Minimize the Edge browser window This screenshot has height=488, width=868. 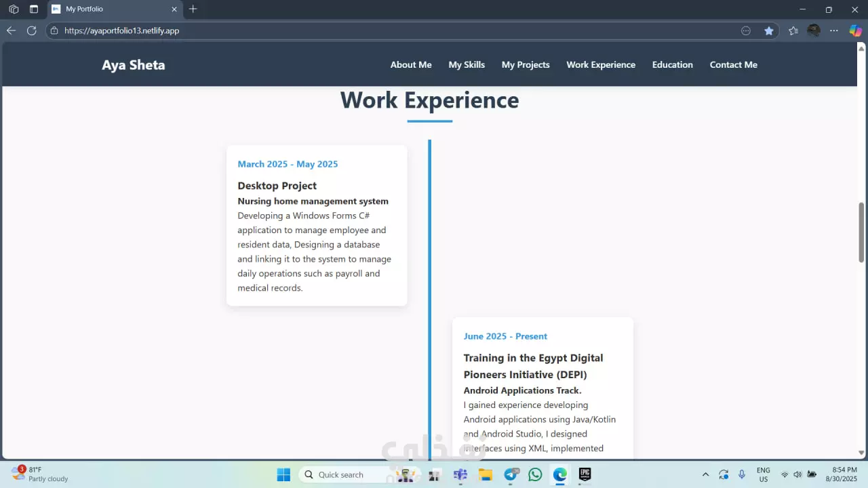pyautogui.click(x=803, y=9)
